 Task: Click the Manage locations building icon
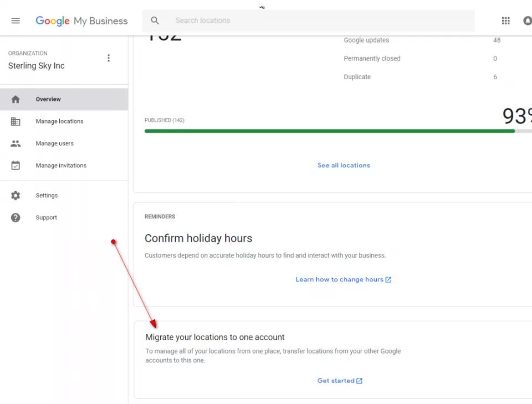16,121
